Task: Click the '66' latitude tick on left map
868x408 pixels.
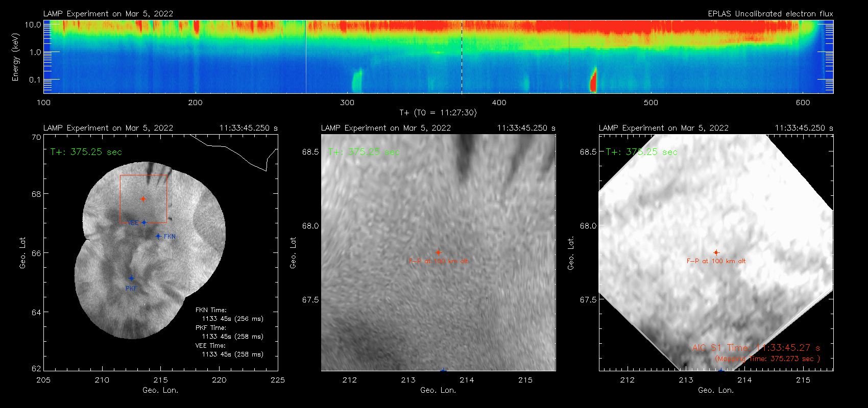Action: [36, 253]
